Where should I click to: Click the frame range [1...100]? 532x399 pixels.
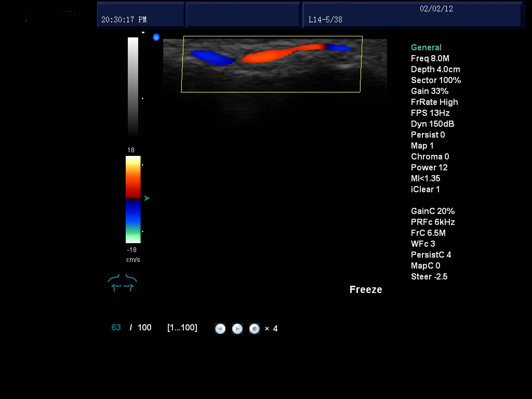[182, 327]
